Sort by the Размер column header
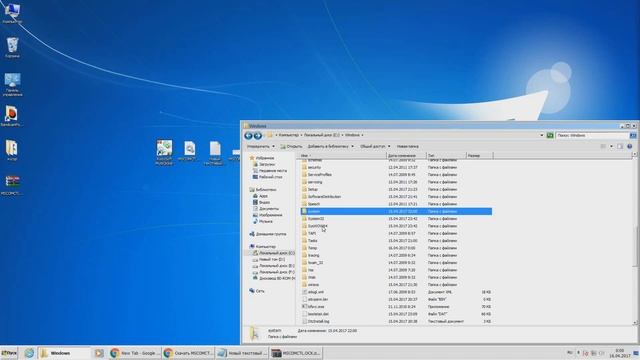The width and height of the screenshot is (640, 360). click(x=480, y=156)
